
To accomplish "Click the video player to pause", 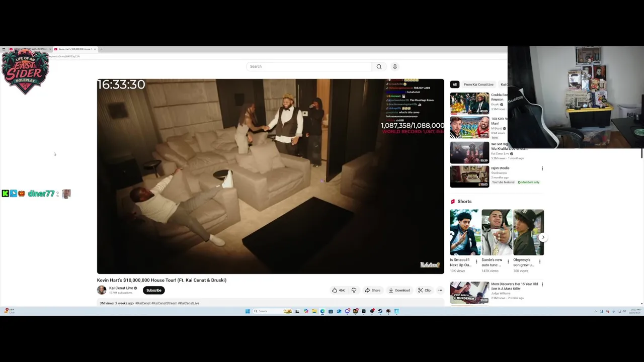I will click(x=271, y=176).
